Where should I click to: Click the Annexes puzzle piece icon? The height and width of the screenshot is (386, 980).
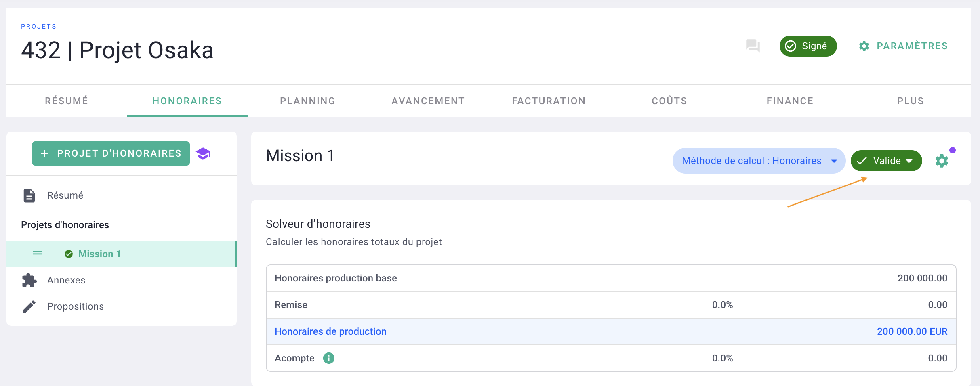[x=29, y=280]
